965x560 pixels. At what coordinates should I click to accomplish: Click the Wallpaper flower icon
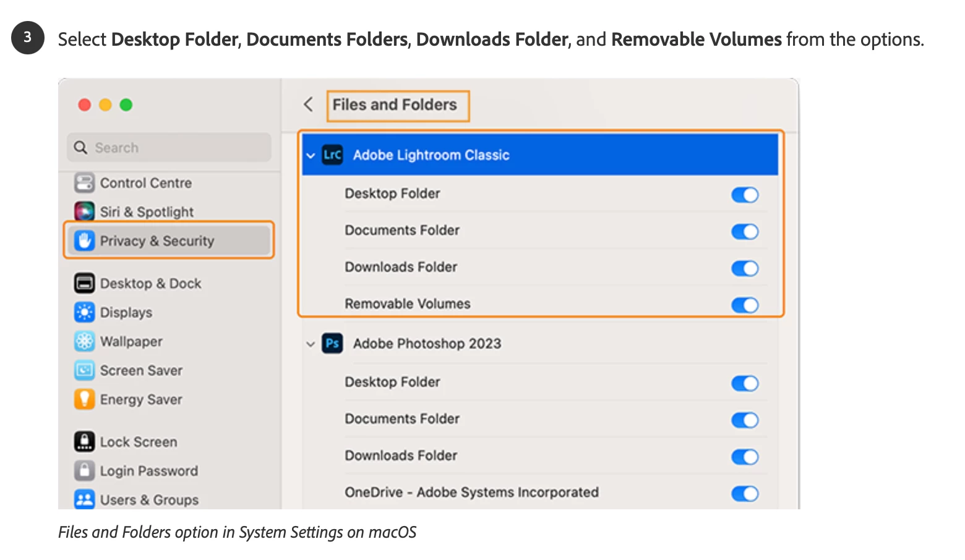84,341
